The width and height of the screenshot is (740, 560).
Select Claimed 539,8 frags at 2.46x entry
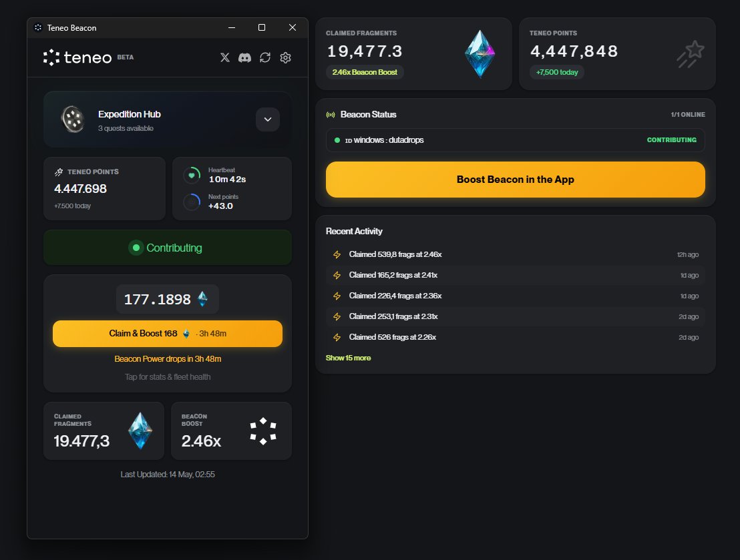click(x=516, y=255)
